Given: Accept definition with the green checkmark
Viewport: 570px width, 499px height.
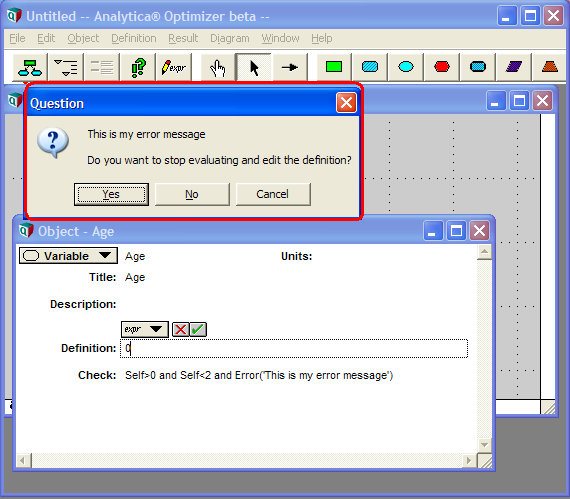Looking at the screenshot, I should point(198,330).
